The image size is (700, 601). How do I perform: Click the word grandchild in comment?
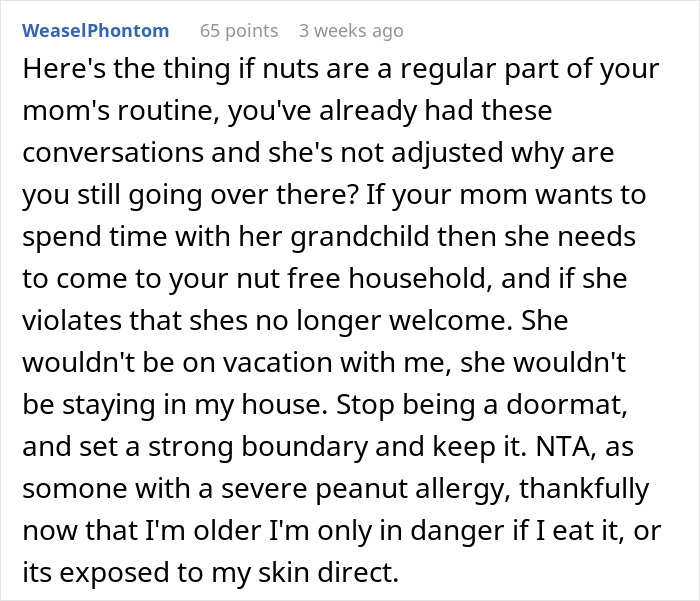(360, 236)
